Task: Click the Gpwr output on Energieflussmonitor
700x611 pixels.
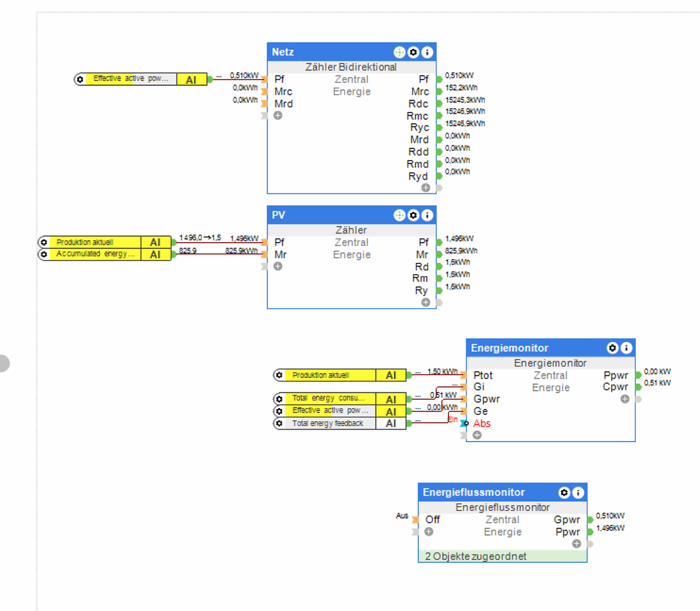Action: pos(567,520)
